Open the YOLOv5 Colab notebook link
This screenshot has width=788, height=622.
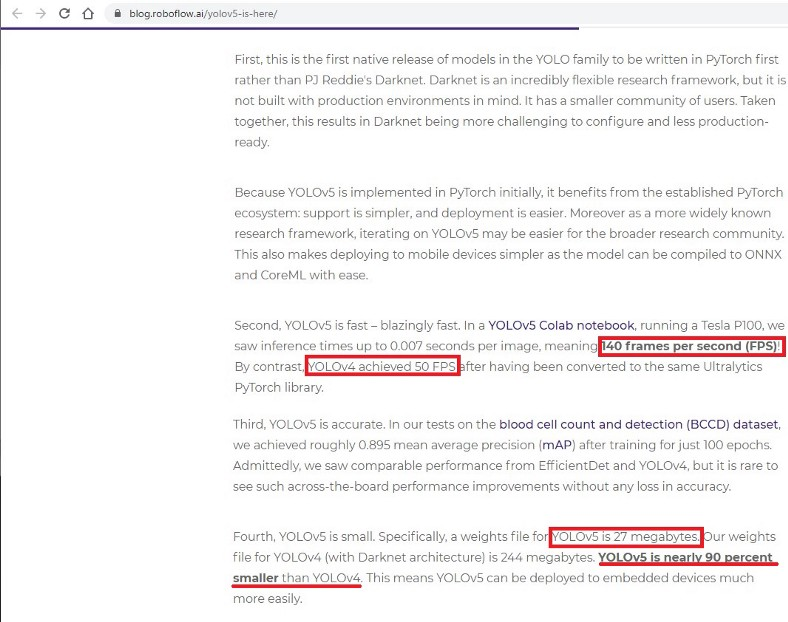point(561,325)
